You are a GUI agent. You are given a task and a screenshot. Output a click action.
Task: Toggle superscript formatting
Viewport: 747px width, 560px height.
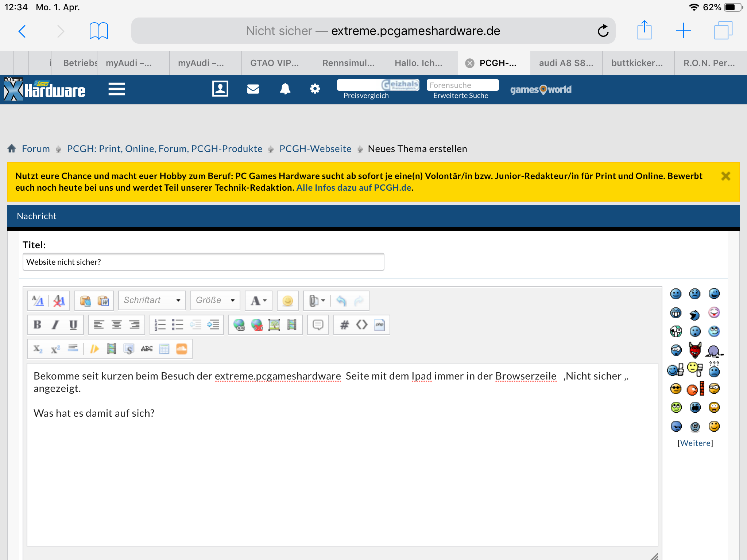pyautogui.click(x=55, y=349)
